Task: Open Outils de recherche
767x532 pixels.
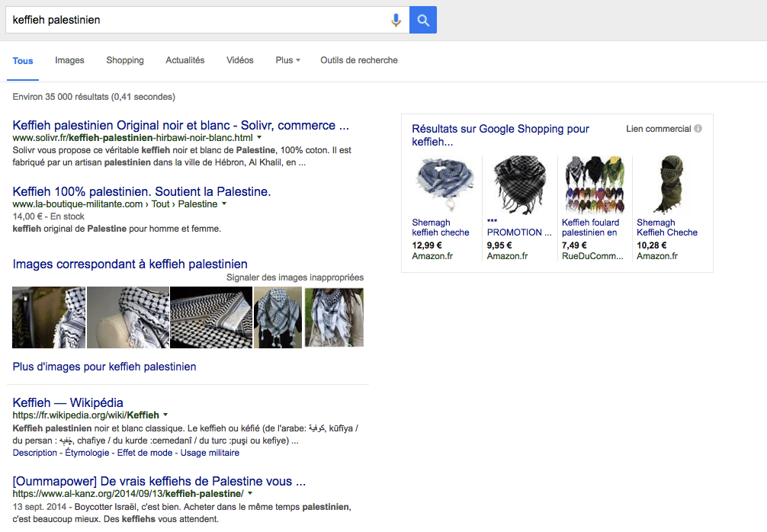Action: point(359,60)
